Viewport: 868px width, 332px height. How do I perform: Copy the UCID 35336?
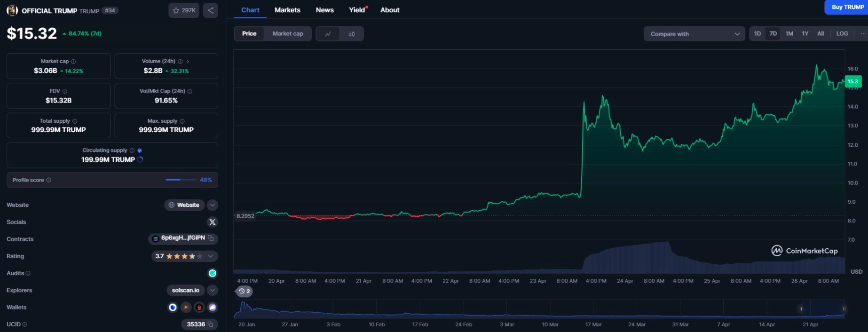click(211, 324)
